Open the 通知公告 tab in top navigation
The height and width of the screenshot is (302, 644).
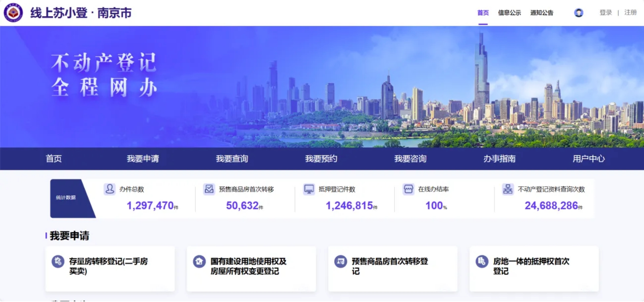point(542,13)
